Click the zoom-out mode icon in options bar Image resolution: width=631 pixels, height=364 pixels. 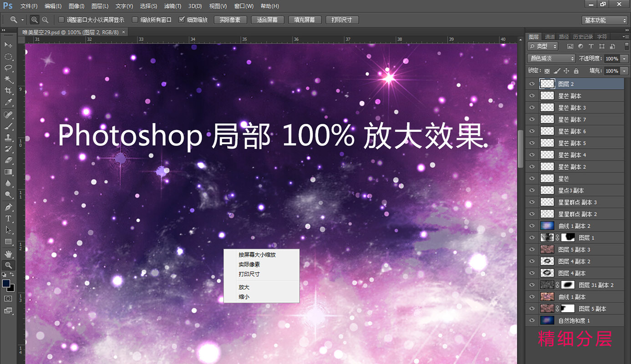[x=45, y=20]
